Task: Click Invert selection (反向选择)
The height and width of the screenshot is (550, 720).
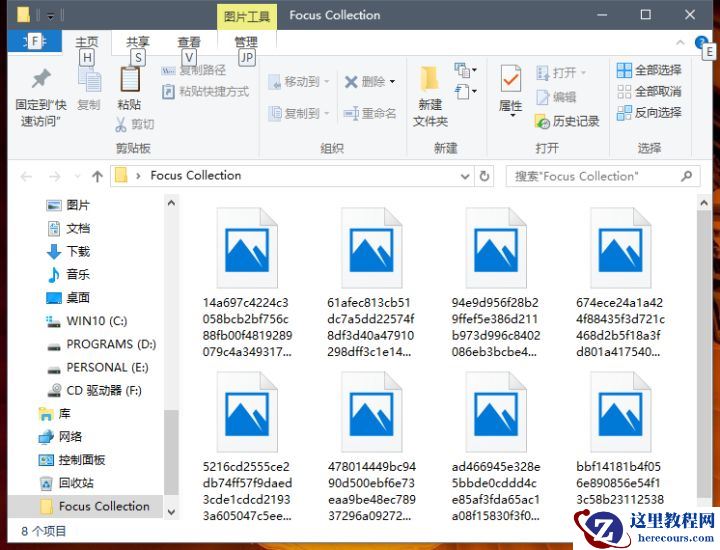Action: click(x=649, y=112)
